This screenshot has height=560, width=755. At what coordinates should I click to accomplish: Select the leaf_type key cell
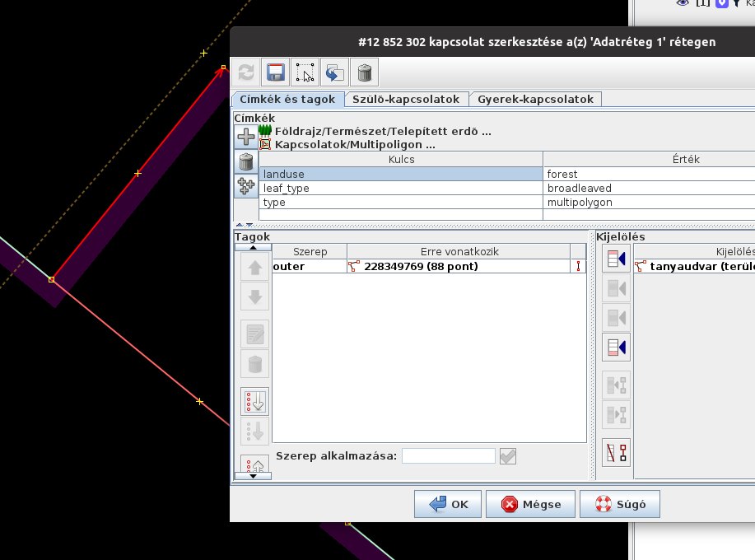(x=401, y=189)
